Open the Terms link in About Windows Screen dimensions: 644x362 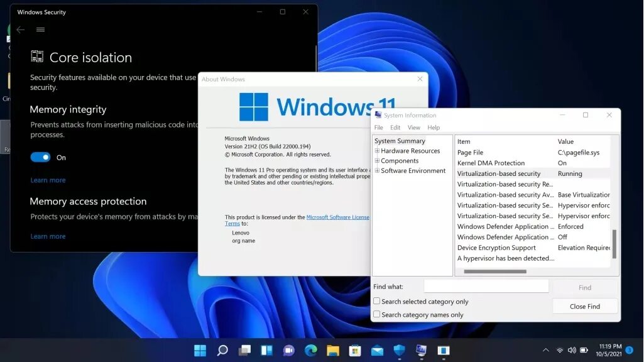pyautogui.click(x=232, y=224)
